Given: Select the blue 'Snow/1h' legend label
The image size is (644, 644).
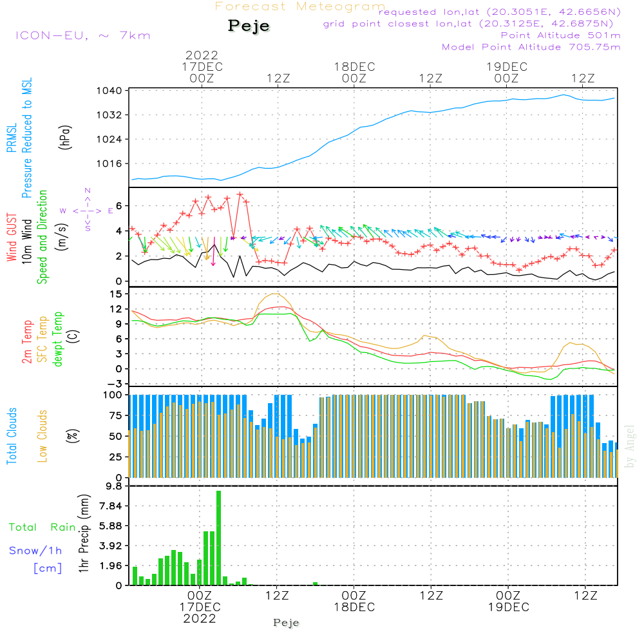Looking at the screenshot, I should pos(35,551).
